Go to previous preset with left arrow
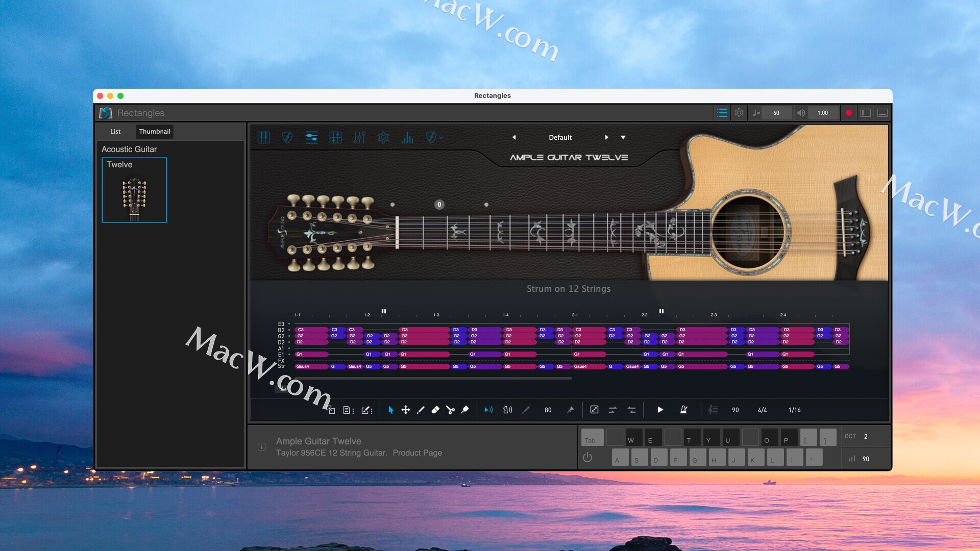Screen dimensions: 980x551 pyautogui.click(x=514, y=137)
